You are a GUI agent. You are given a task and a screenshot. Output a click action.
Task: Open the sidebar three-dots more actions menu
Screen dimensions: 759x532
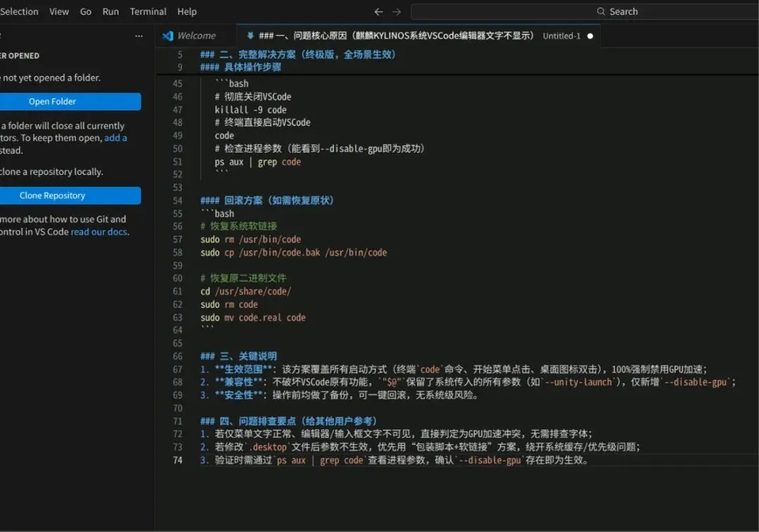tap(139, 36)
